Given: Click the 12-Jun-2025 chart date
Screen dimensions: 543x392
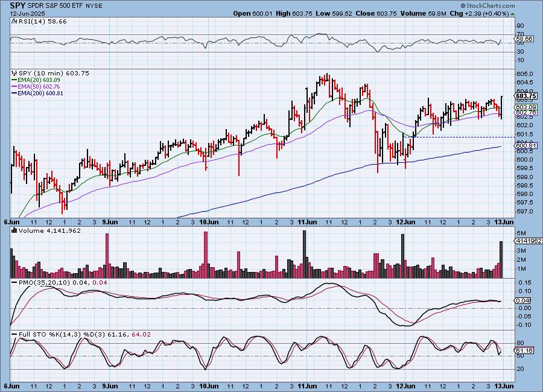Looking at the screenshot, I should (27, 13).
